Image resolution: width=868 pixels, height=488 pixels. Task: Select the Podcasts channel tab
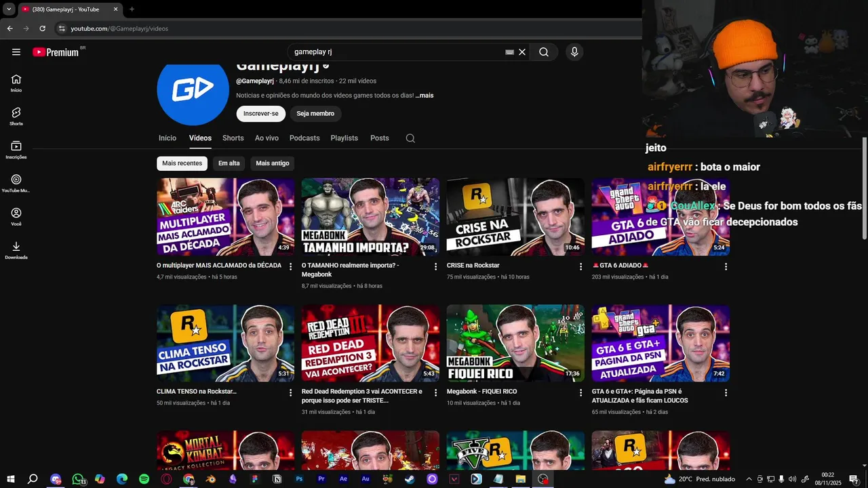tap(304, 138)
